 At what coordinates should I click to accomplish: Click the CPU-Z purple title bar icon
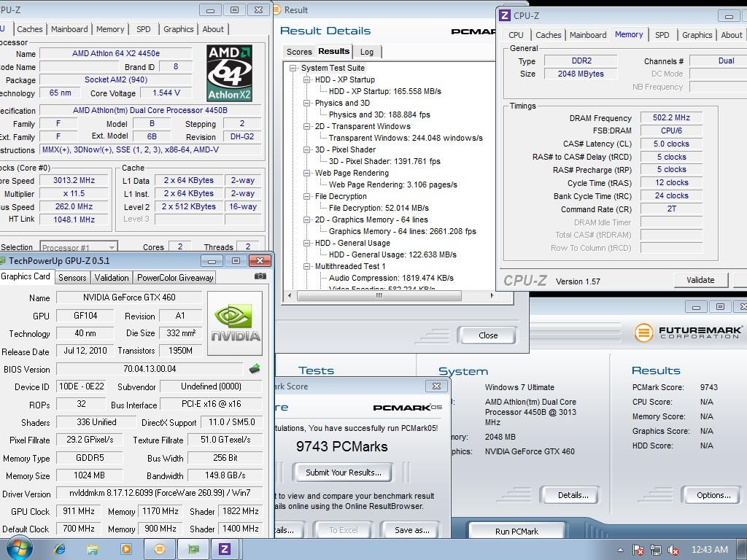point(505,16)
